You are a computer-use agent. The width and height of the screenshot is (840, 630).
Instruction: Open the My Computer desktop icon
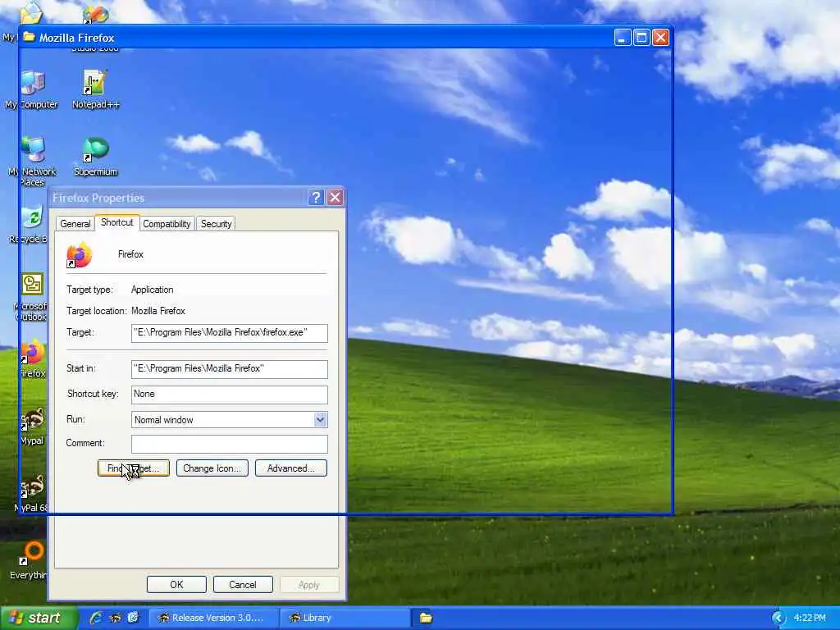(32, 89)
